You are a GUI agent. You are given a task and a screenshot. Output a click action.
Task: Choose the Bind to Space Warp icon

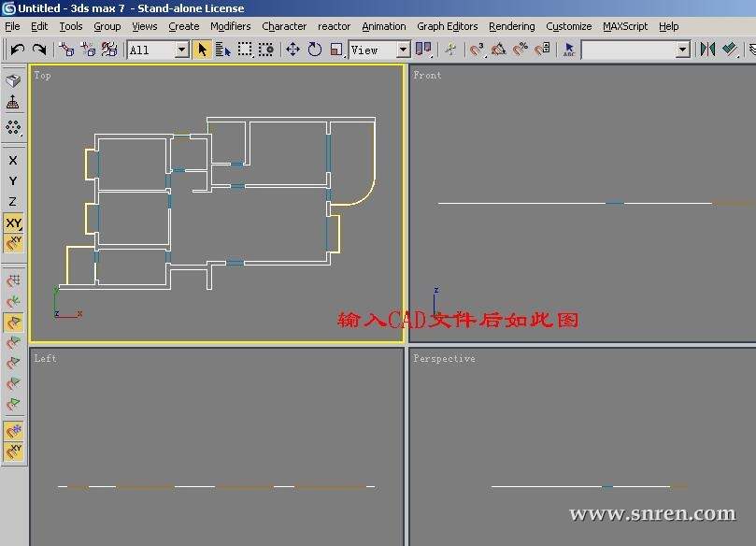coord(109,50)
